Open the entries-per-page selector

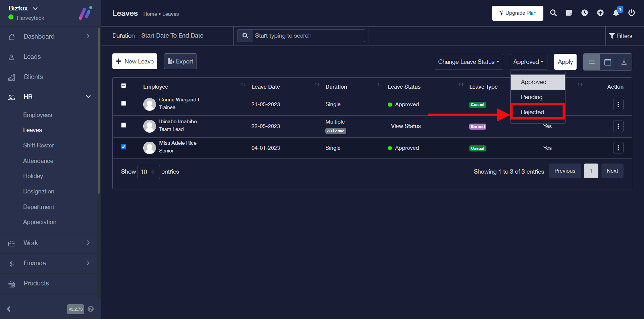tap(148, 172)
